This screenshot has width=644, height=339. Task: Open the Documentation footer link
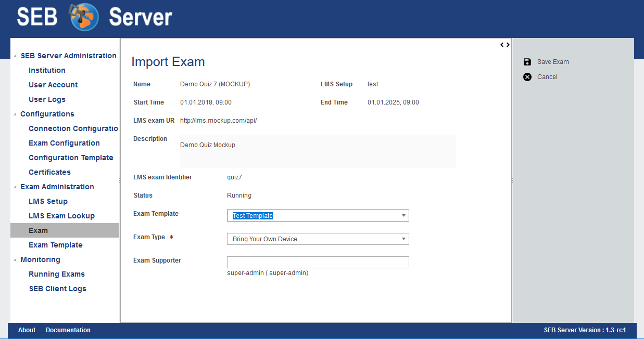(68, 330)
